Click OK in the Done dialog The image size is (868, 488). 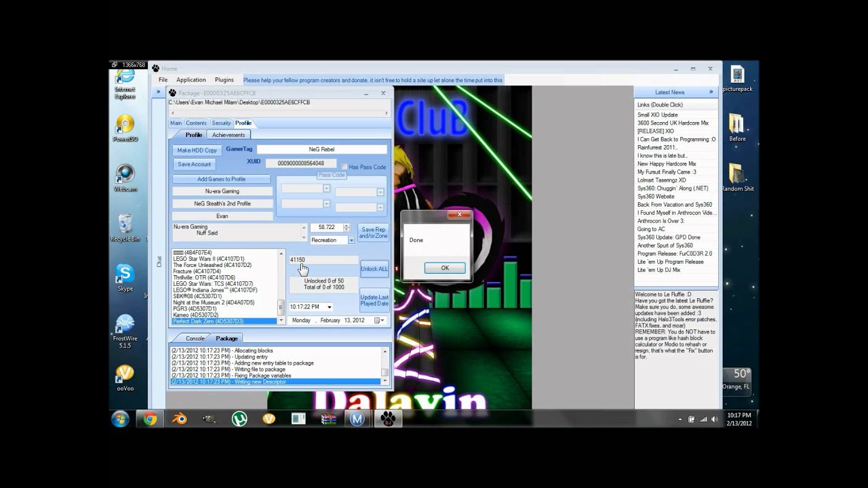(445, 268)
